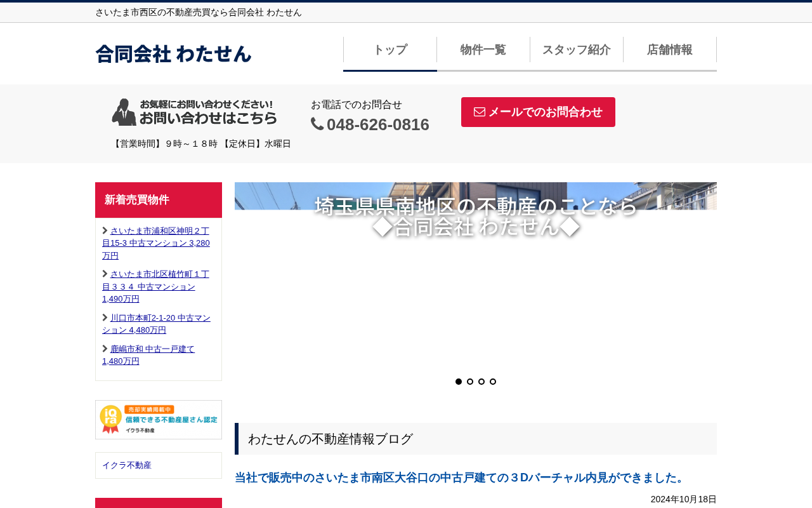The width and height of the screenshot is (812, 508).
Task: Open the トップ navigation tab
Action: tap(390, 50)
